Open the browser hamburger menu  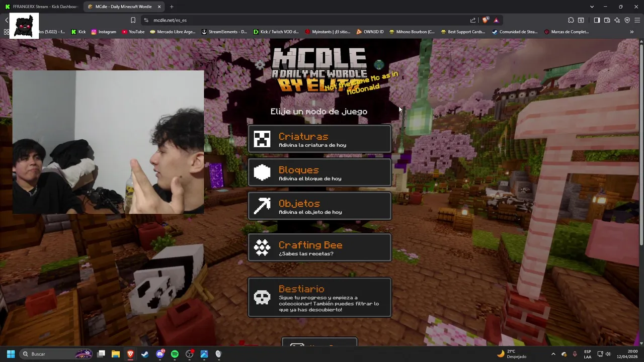tap(637, 20)
